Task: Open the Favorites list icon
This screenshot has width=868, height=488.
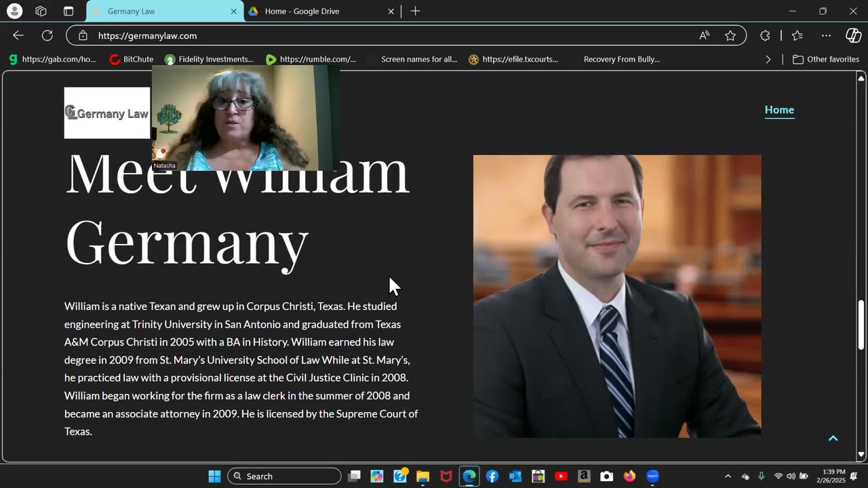Action: click(797, 35)
